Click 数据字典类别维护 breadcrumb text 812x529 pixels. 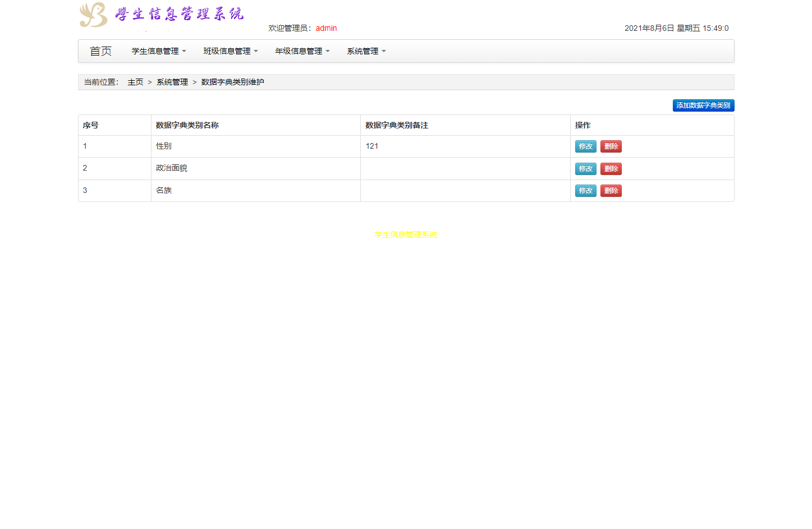point(232,82)
